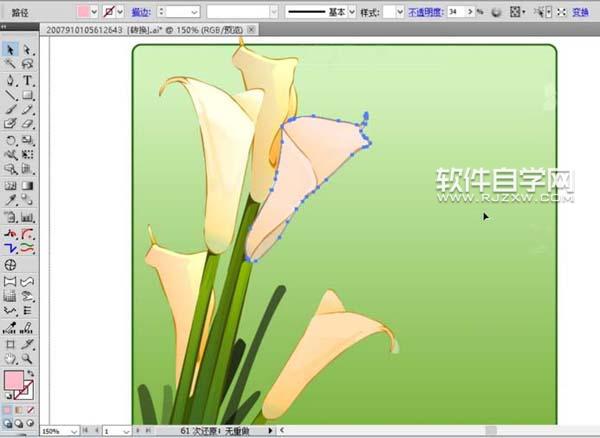Go to first artboard button
This screenshot has width=600, height=438.
[85, 431]
